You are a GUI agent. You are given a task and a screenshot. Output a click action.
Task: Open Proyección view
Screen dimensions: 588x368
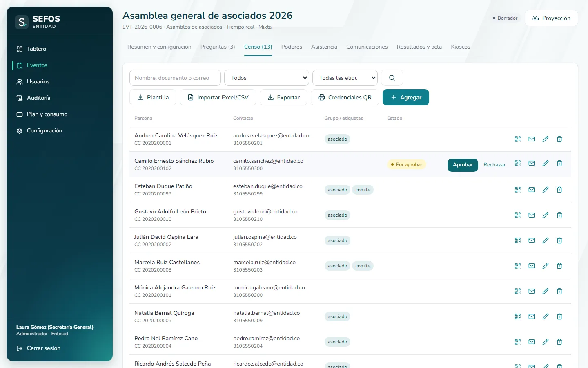(551, 18)
